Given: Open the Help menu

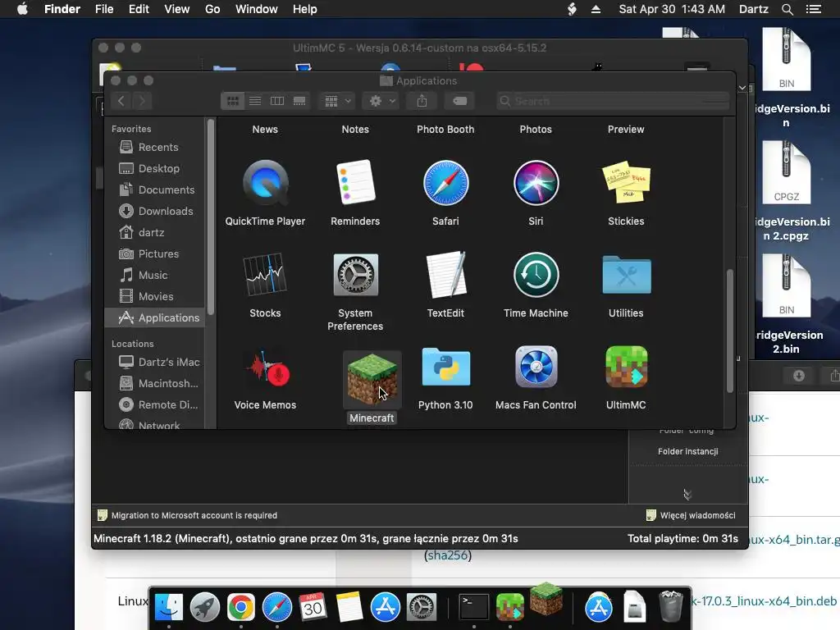Looking at the screenshot, I should click(x=305, y=9).
